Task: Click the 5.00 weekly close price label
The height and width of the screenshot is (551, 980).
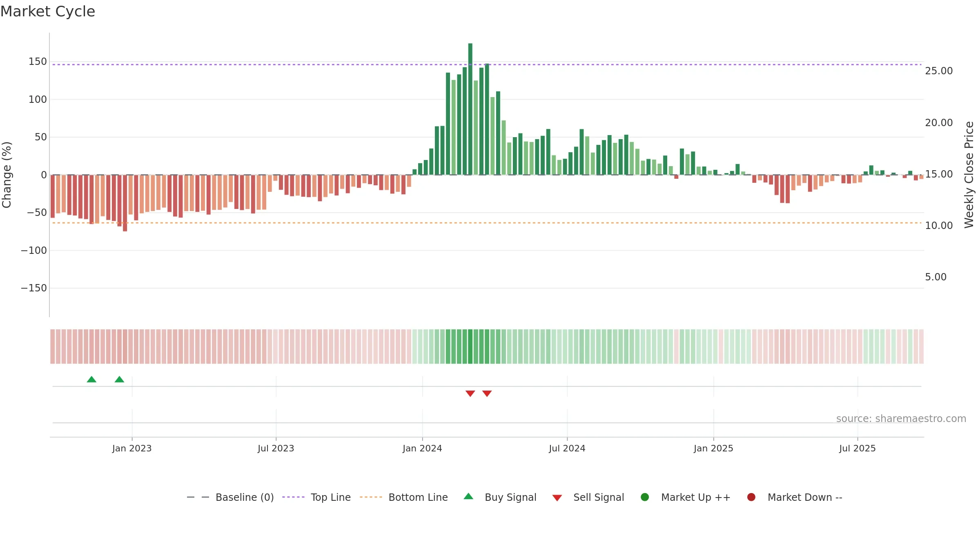Action: [x=935, y=277]
